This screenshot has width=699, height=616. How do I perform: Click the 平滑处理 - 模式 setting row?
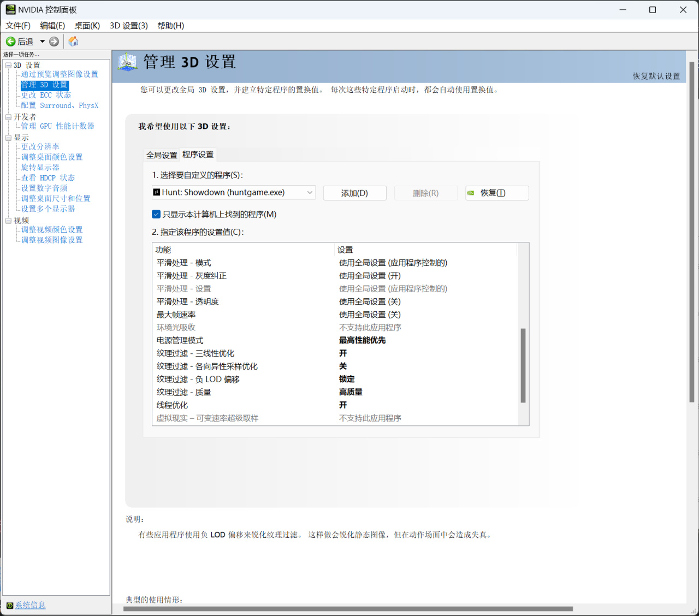click(x=335, y=263)
